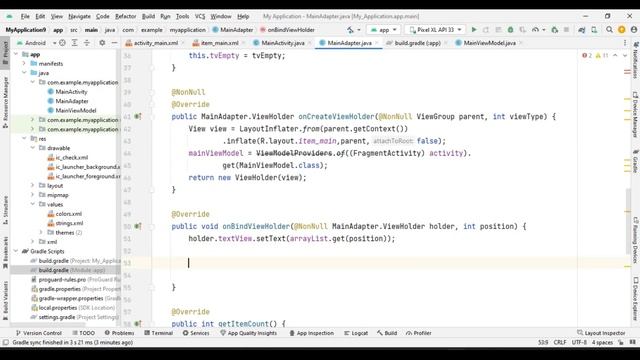Run the app with the green play button
Screen dimensions: 640x360
(x=474, y=30)
